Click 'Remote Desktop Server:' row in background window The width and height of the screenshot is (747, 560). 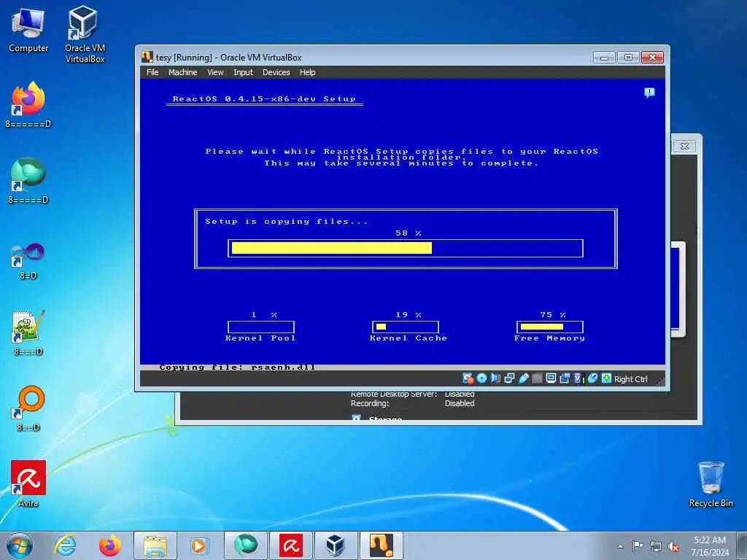(x=413, y=394)
